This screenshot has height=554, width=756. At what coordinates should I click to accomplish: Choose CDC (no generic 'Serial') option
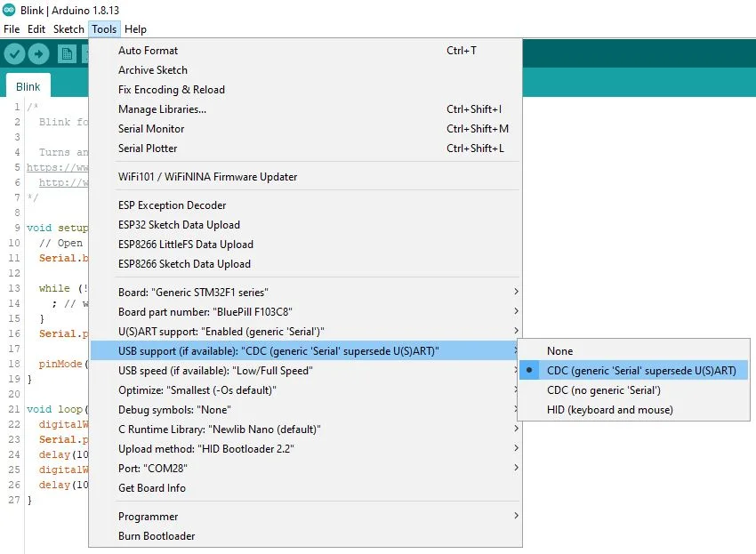603,390
